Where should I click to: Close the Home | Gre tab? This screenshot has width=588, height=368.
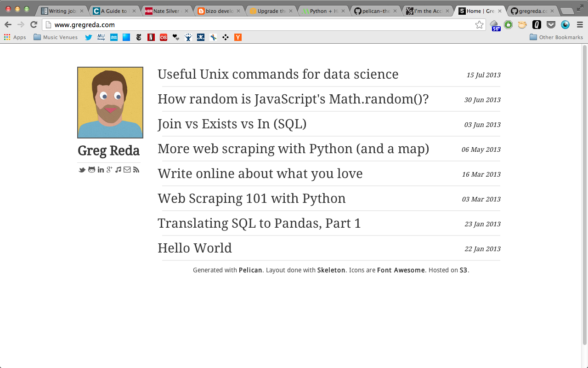tap(500, 11)
